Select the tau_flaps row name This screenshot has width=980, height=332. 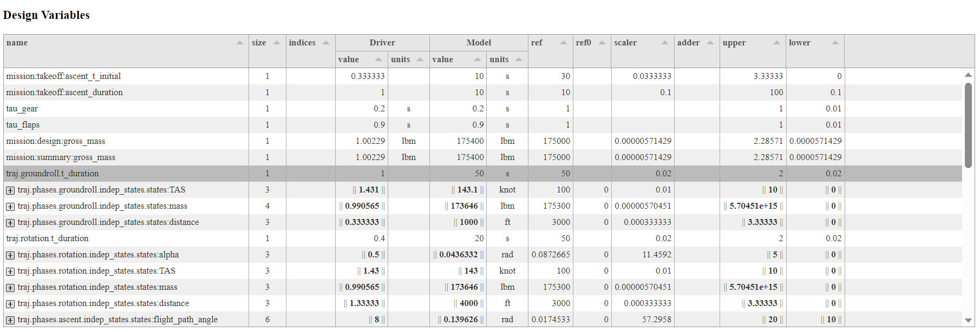[x=23, y=125]
